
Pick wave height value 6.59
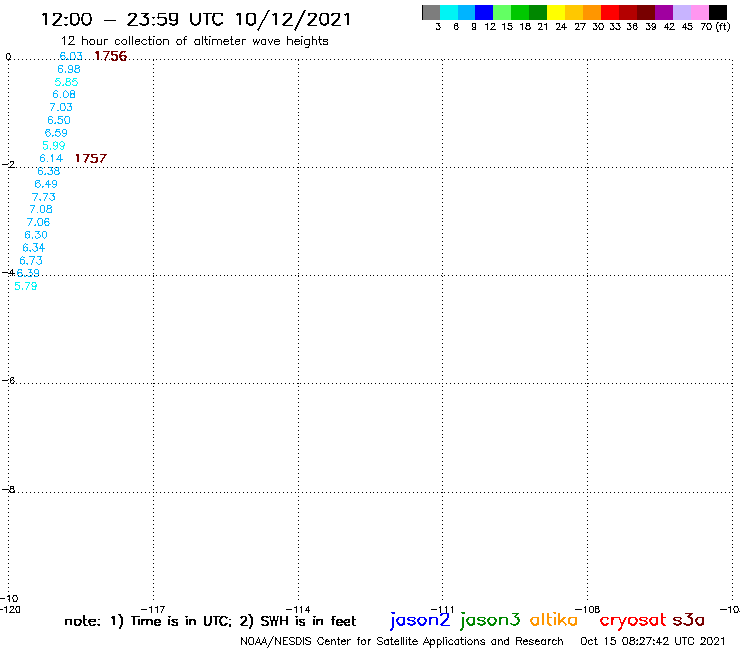coord(56,133)
